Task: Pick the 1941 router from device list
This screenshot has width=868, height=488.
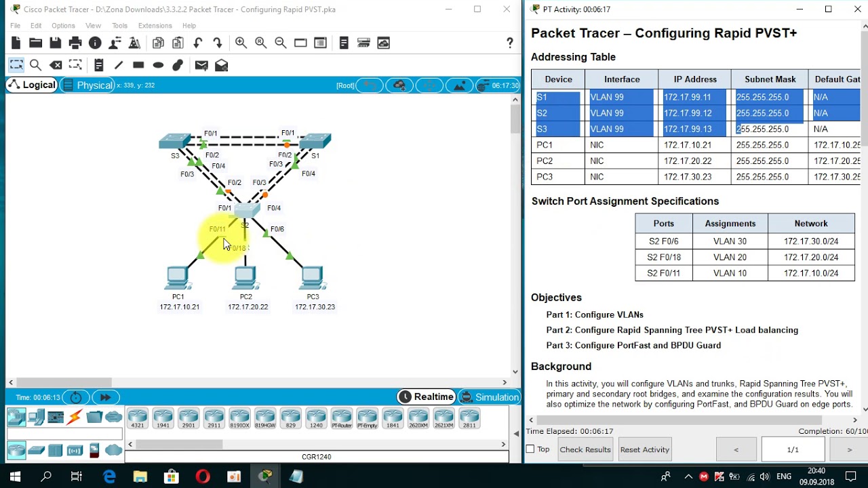Action: (163, 418)
